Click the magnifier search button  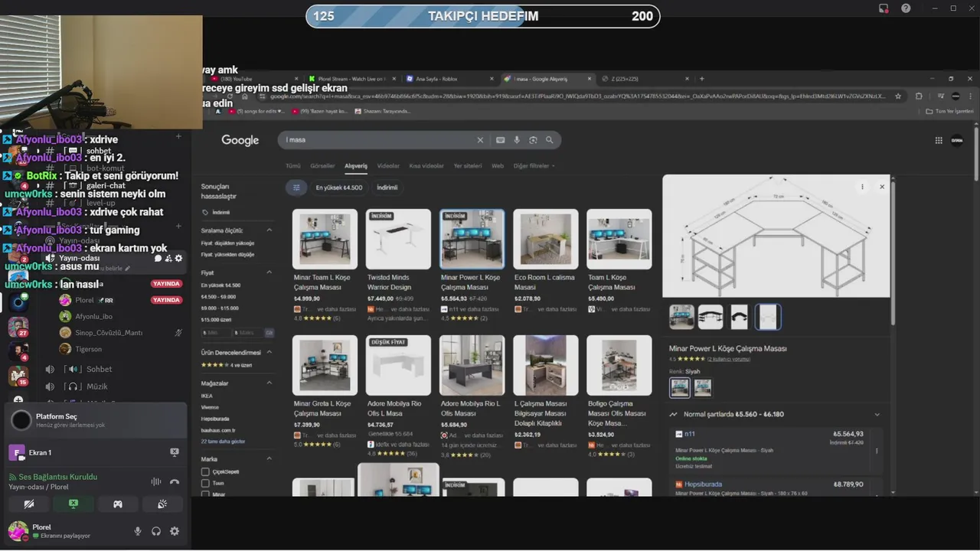[549, 140]
